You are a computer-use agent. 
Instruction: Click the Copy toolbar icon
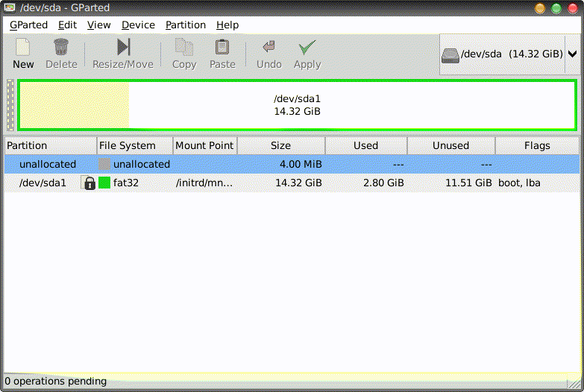tap(183, 48)
